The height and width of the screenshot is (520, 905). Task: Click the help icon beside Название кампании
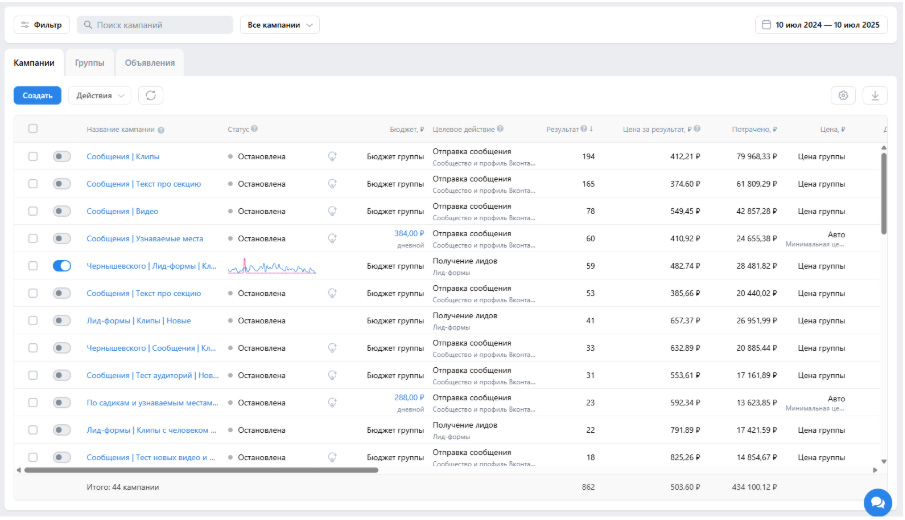tap(161, 130)
